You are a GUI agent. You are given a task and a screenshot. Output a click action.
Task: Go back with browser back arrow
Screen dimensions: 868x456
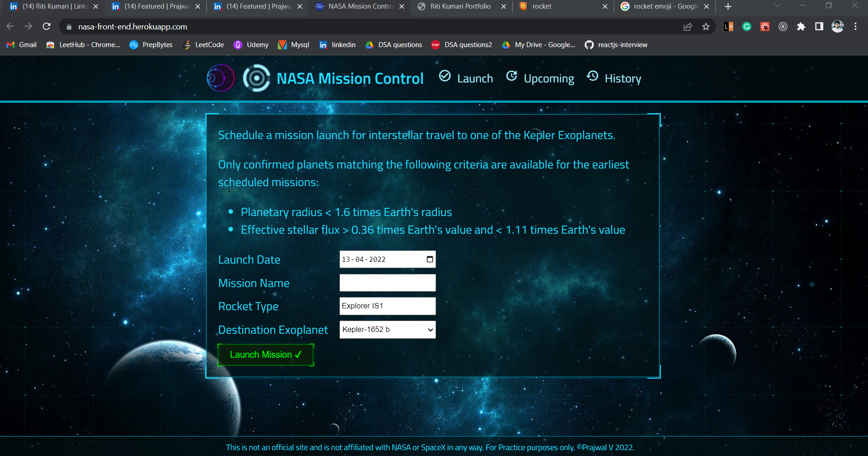click(x=10, y=27)
